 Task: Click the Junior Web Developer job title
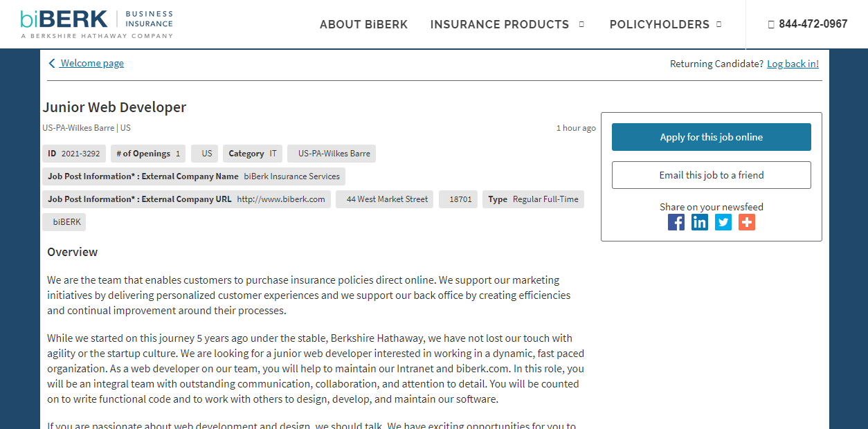pos(114,107)
